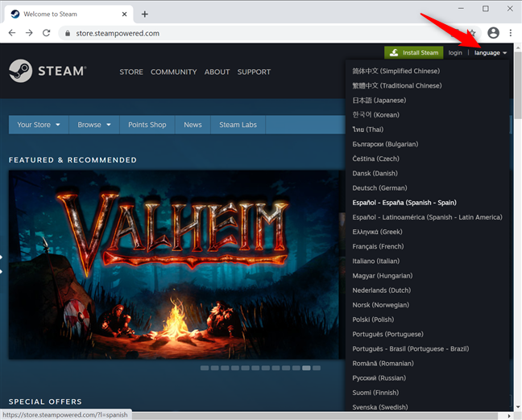The image size is (522, 420).
Task: Choose Magyar (Hungarian) language
Action: [382, 276]
